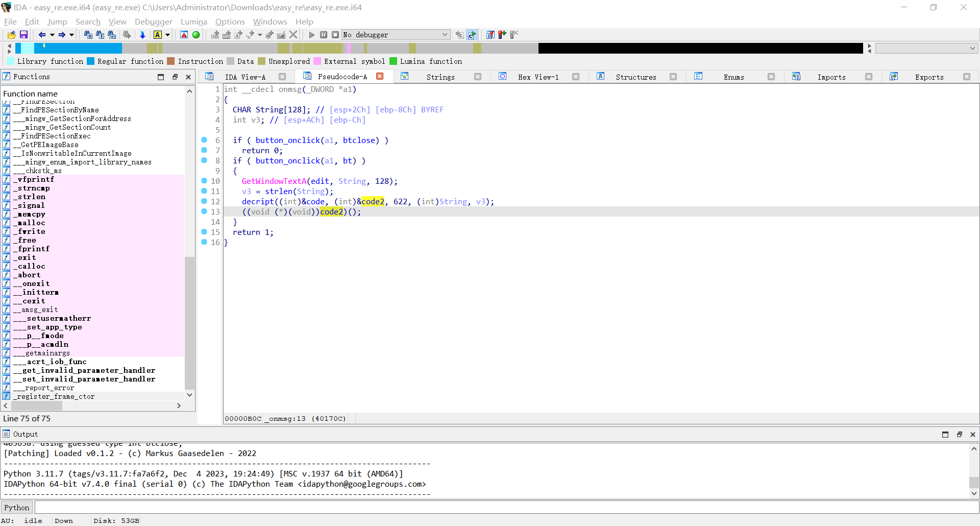Click the Regular function legend color swatch
The image size is (980, 526).
click(91, 61)
